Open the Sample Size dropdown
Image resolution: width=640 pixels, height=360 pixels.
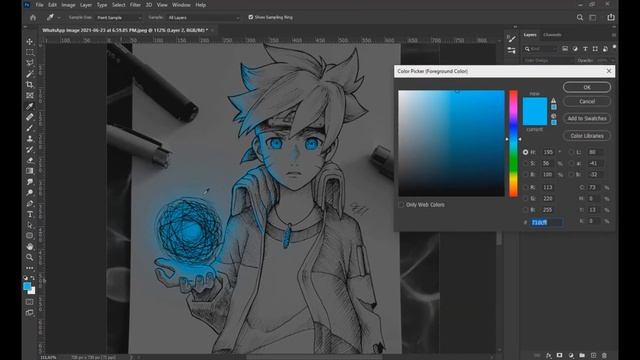119,18
